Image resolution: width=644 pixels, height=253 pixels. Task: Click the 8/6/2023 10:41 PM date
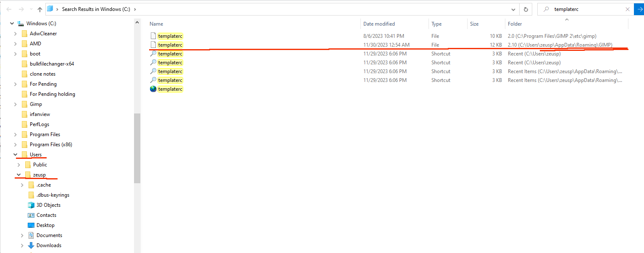pyautogui.click(x=384, y=36)
